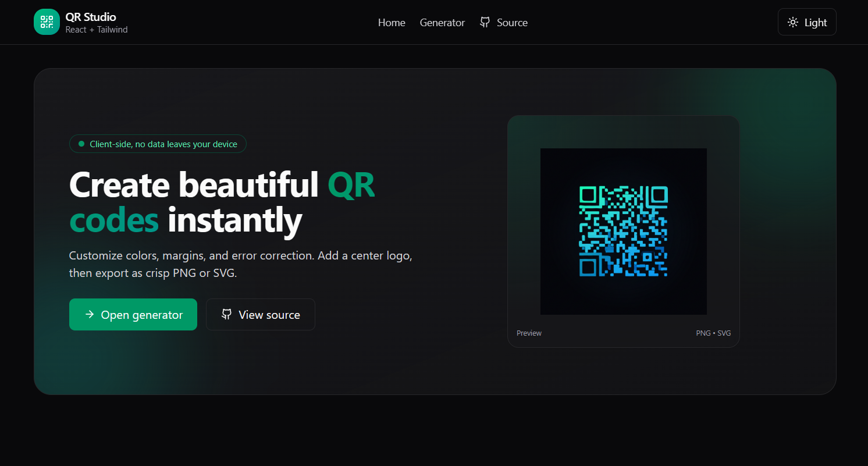The height and width of the screenshot is (466, 868).
Task: Click the sun icon in the Light button
Action: click(x=793, y=22)
